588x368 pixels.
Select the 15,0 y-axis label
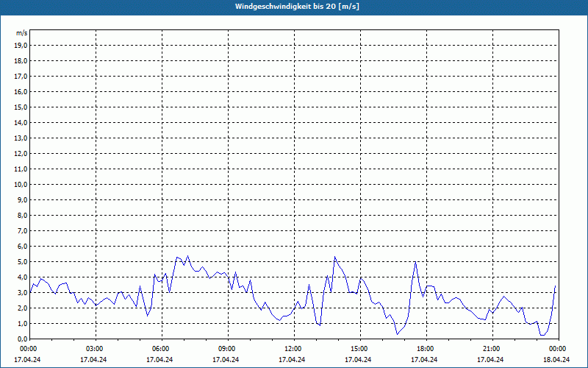[21, 107]
